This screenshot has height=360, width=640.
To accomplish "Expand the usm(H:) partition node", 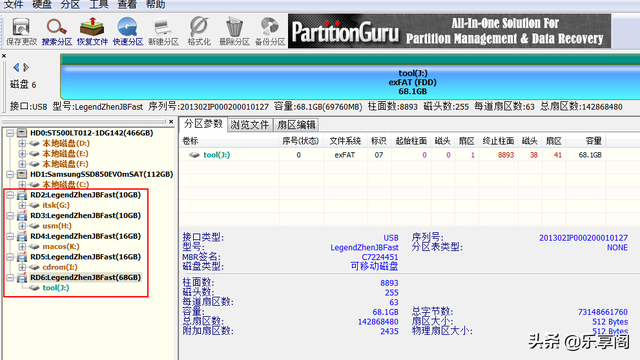I will (22, 226).
